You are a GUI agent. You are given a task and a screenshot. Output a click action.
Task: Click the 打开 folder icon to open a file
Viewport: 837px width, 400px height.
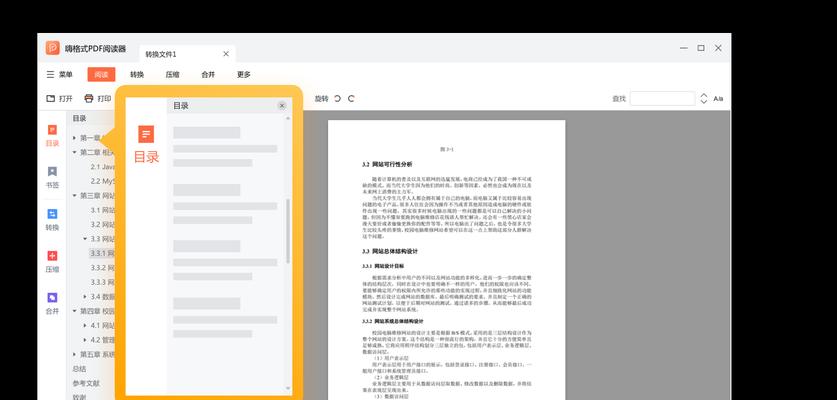(51, 98)
